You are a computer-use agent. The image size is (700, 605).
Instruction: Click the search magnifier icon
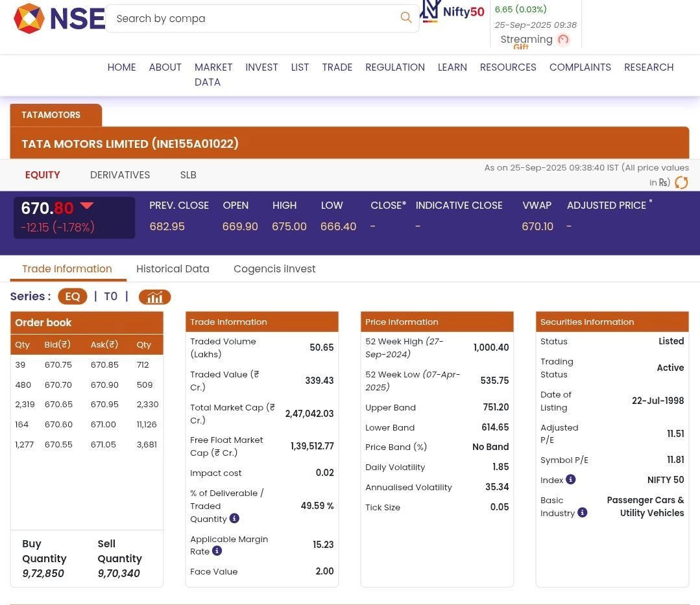pos(406,18)
